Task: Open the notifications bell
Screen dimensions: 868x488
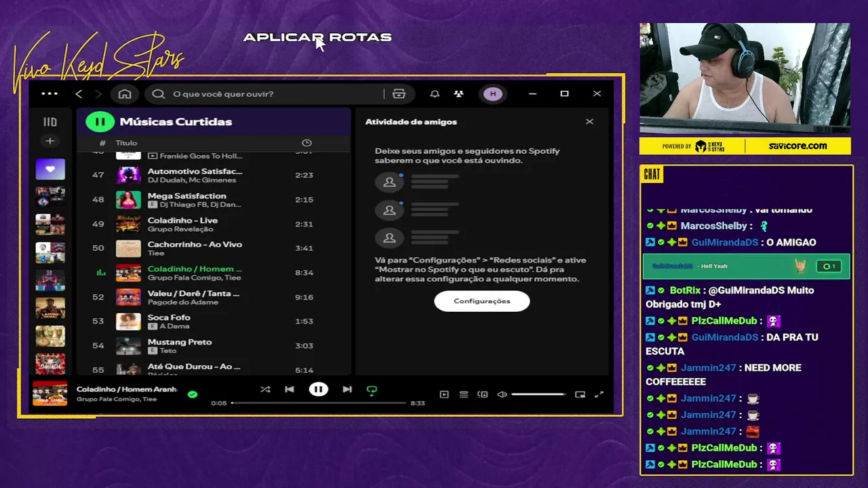Action: click(435, 94)
